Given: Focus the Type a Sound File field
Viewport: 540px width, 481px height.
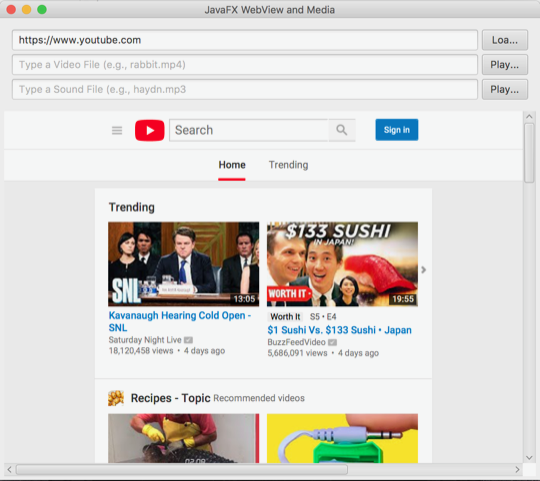Looking at the screenshot, I should point(245,90).
